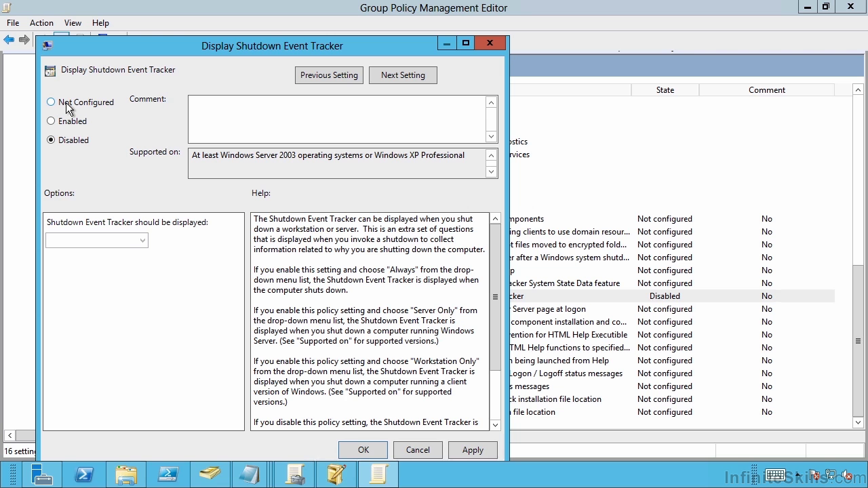Click the dialog title bar system icon

[47, 45]
